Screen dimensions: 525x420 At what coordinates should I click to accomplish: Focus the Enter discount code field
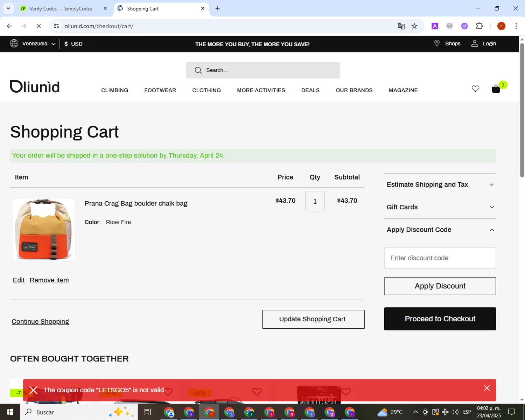pos(440,258)
